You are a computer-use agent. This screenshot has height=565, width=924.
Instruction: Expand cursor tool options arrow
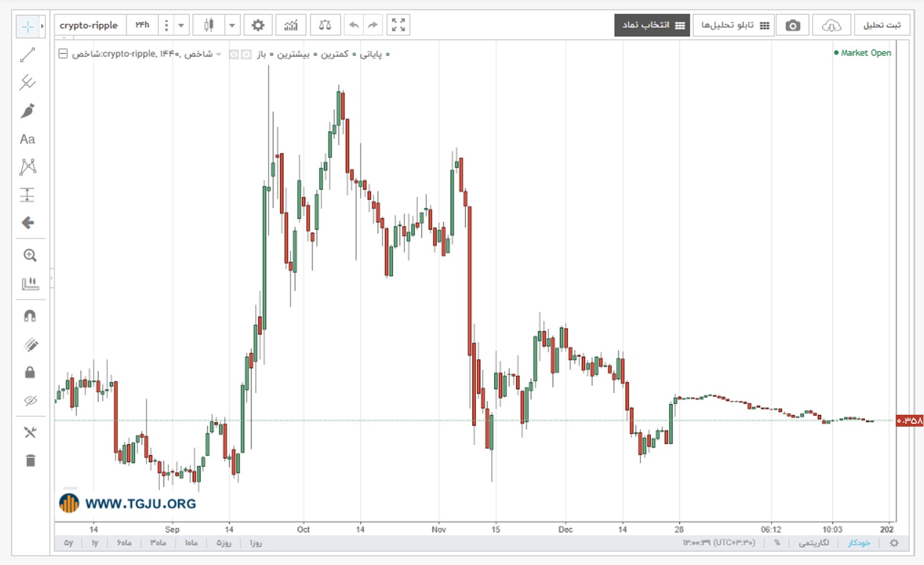42,27
